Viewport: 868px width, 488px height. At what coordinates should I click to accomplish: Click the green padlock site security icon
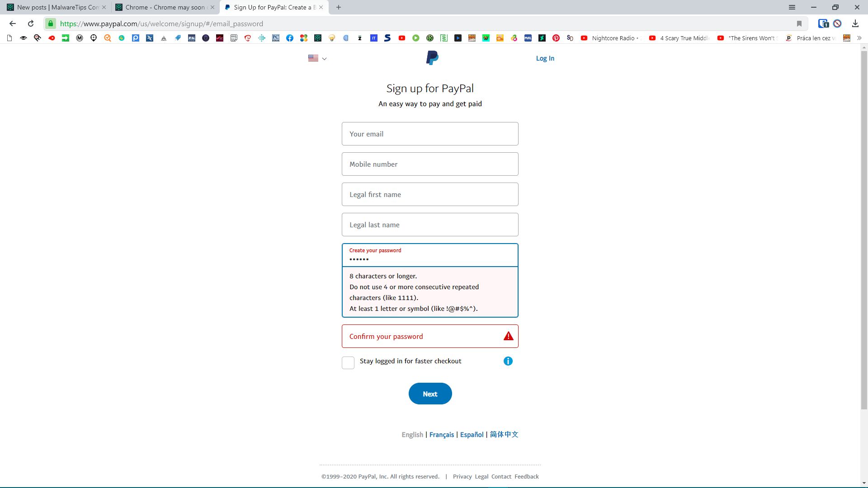click(51, 23)
